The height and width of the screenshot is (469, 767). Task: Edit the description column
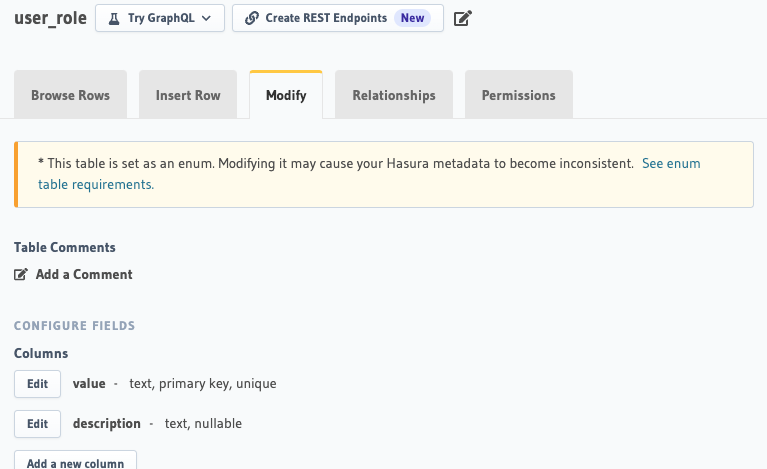tap(37, 424)
